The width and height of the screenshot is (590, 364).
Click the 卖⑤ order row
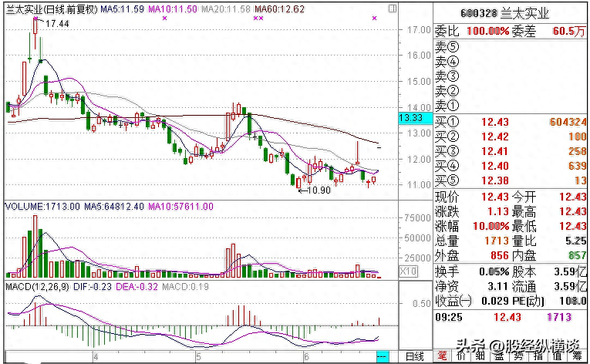click(x=511, y=47)
